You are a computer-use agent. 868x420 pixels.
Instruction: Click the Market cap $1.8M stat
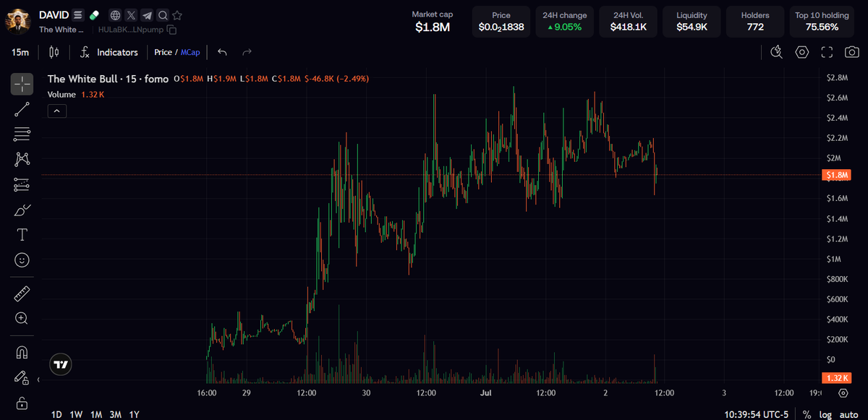click(x=433, y=22)
